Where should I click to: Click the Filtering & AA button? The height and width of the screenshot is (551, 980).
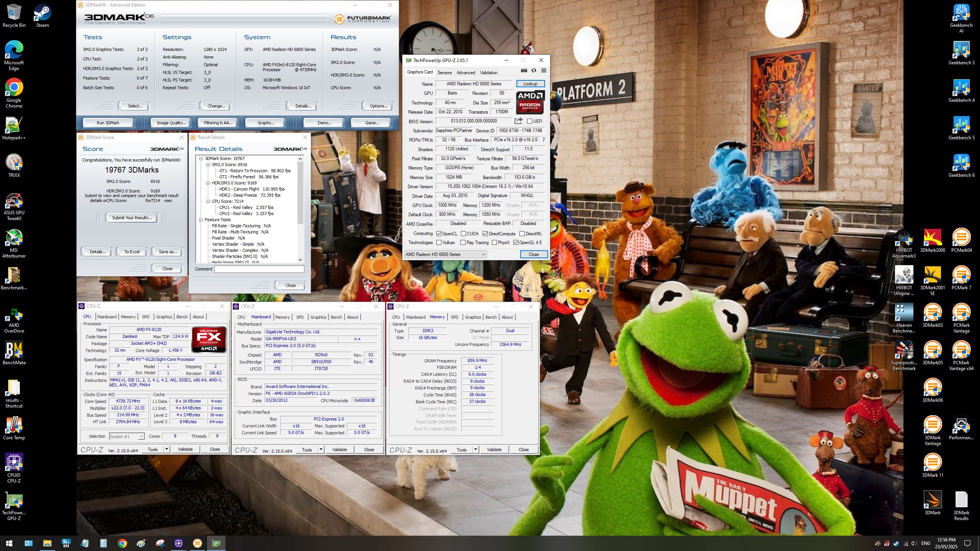[x=218, y=123]
